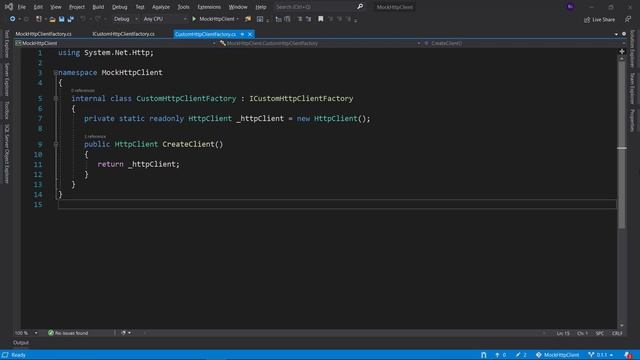Click the git branch icon in status bar
Viewport: 640px width, 360px height.
[x=591, y=355]
